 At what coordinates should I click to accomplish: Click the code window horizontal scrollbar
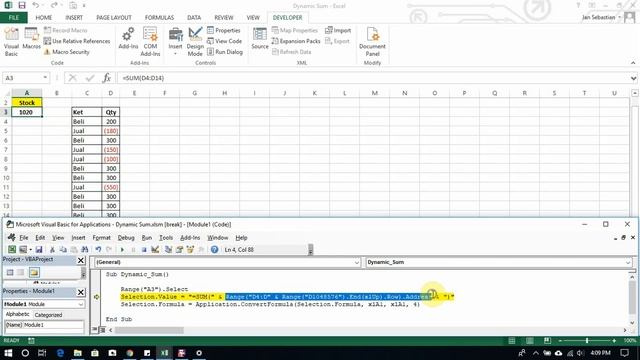coord(149,330)
